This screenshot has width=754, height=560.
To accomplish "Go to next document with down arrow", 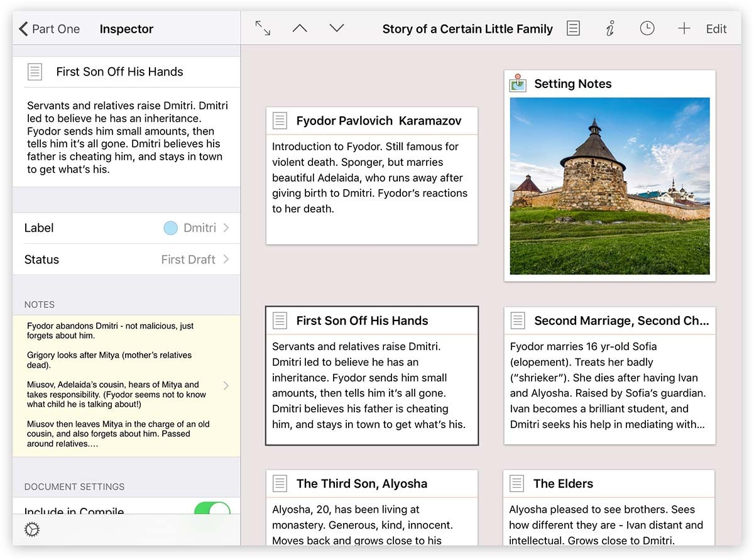I will coord(337,28).
